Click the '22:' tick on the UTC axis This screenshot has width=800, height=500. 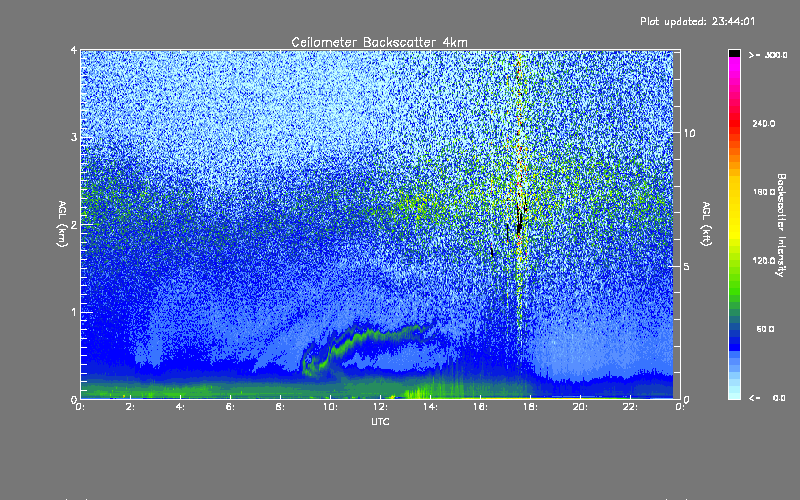[x=630, y=407]
